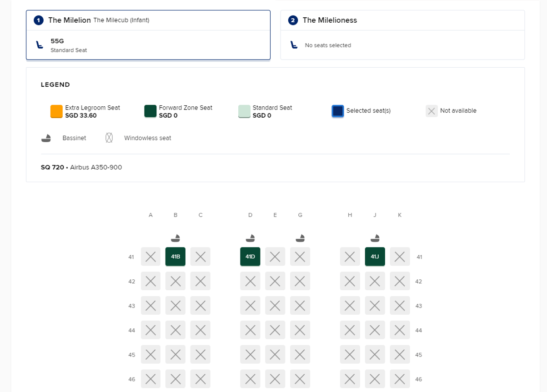Select The Milelion passenger card
This screenshot has height=392, width=547.
(148, 20)
